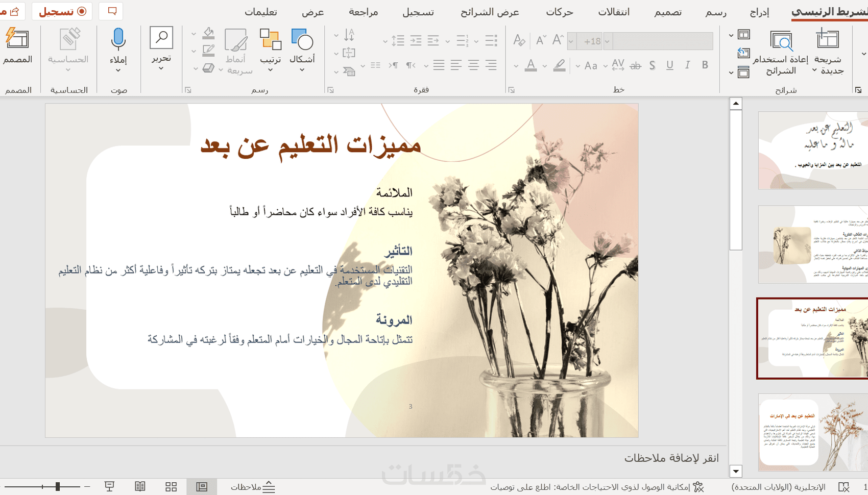Screen dimensions: 868x495
Task: Click the English (United States) language indicator
Action: click(778, 487)
